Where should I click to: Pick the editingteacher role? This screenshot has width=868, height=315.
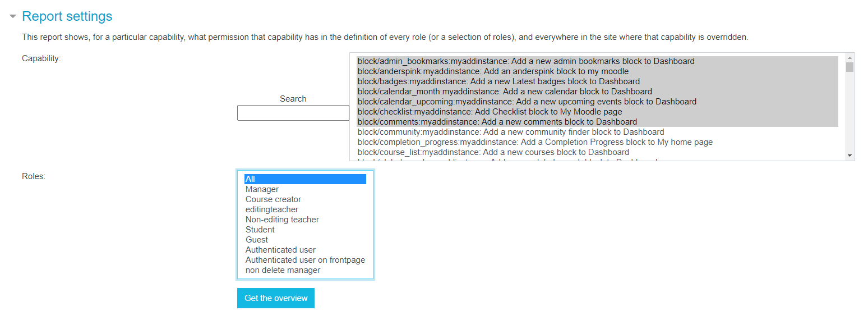tap(305, 209)
